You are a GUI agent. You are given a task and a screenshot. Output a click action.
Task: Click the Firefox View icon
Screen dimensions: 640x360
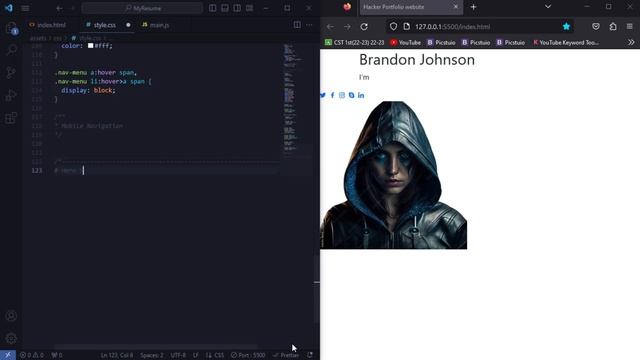(x=347, y=7)
